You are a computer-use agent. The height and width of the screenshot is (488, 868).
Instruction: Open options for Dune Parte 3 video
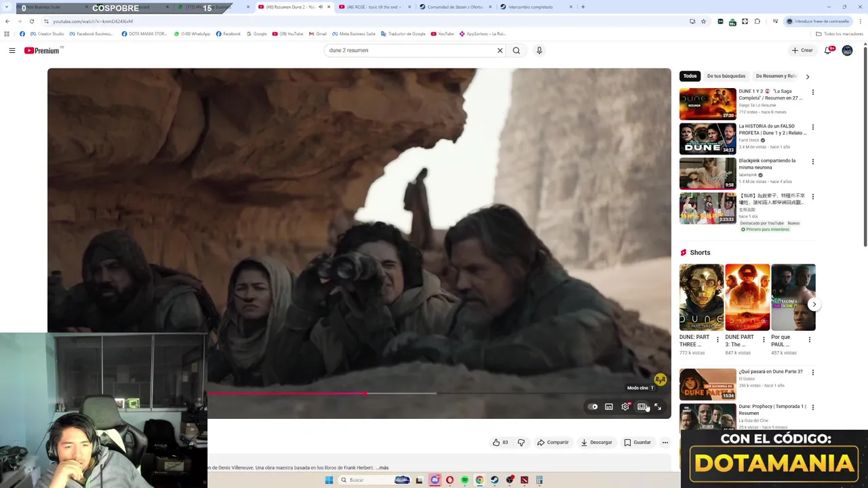point(812,372)
